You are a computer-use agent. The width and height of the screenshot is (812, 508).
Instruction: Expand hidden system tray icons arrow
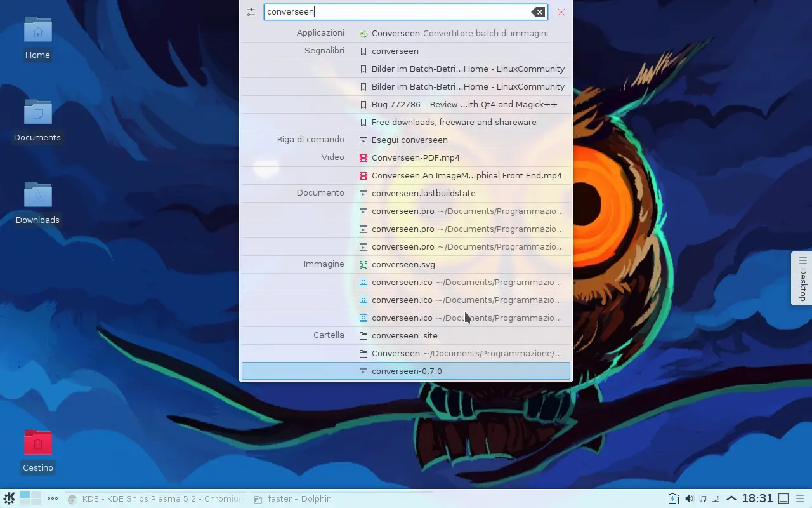point(731,498)
